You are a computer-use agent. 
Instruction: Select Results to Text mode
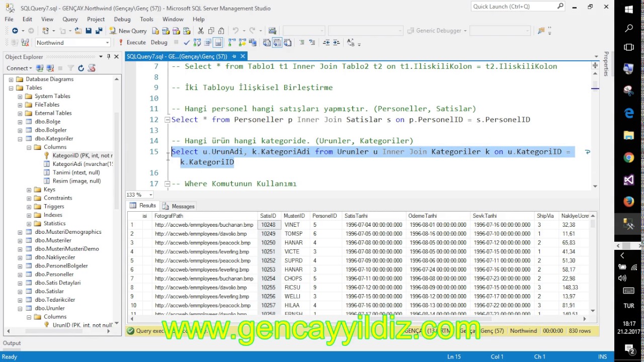[267, 43]
